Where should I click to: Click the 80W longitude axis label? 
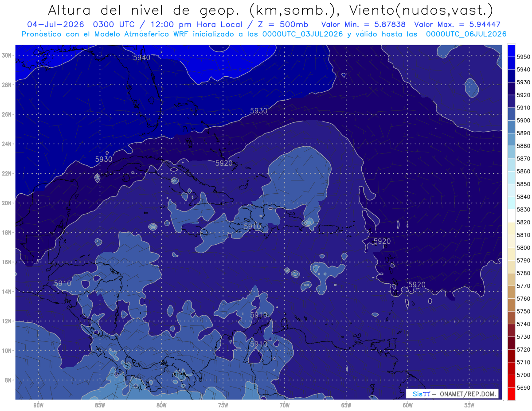161,405
